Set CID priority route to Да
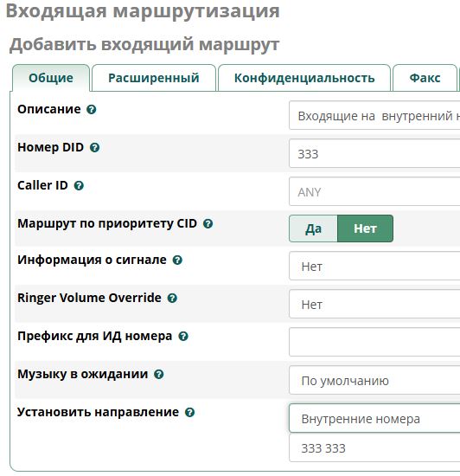This screenshot has width=460, height=476. tap(313, 228)
